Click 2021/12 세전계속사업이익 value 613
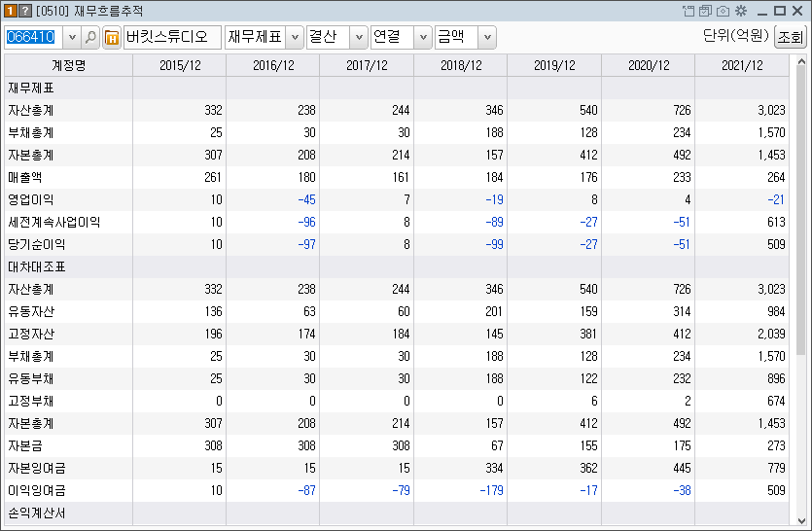This screenshot has height=531, width=812. pyautogui.click(x=776, y=223)
